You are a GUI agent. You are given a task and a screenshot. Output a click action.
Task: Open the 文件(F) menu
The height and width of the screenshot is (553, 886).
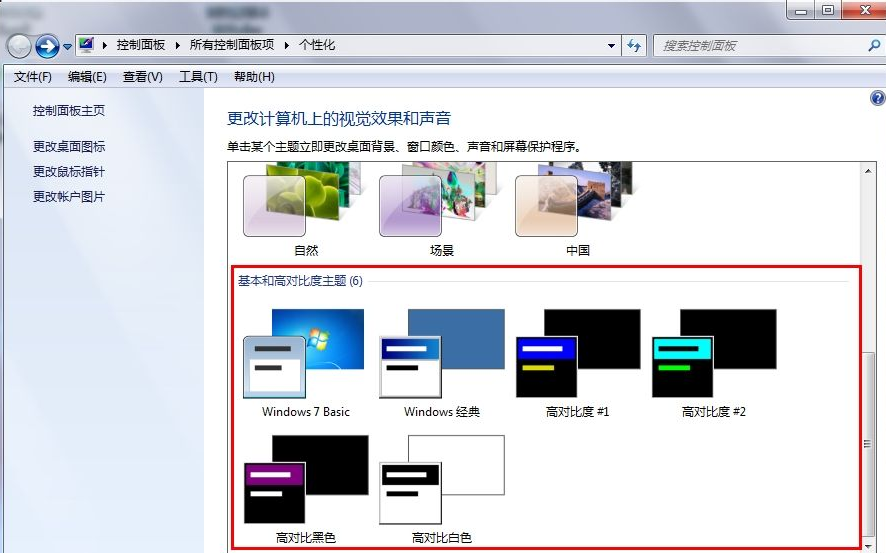(x=33, y=77)
